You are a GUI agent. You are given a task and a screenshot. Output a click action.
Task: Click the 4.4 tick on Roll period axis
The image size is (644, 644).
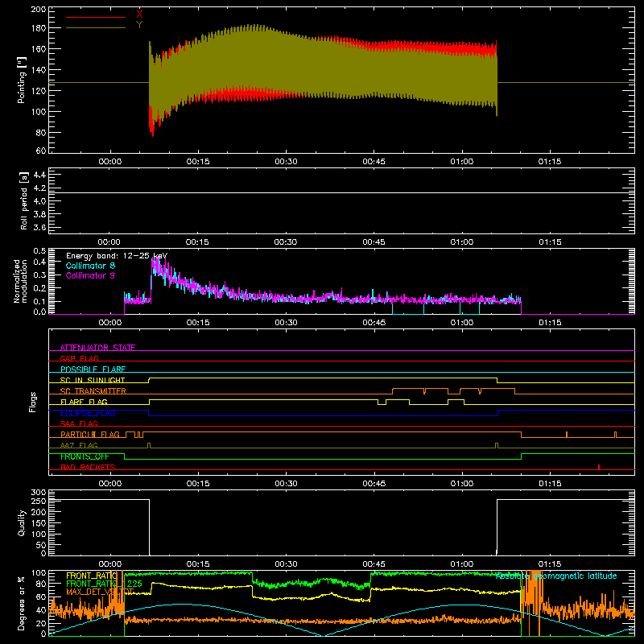point(39,175)
